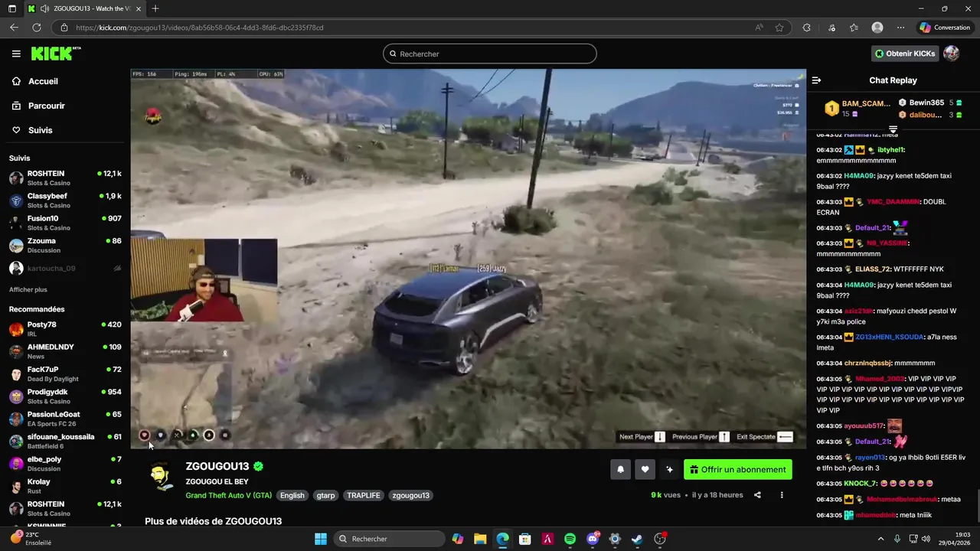Select the English tag
Image resolution: width=980 pixels, height=551 pixels.
292,495
